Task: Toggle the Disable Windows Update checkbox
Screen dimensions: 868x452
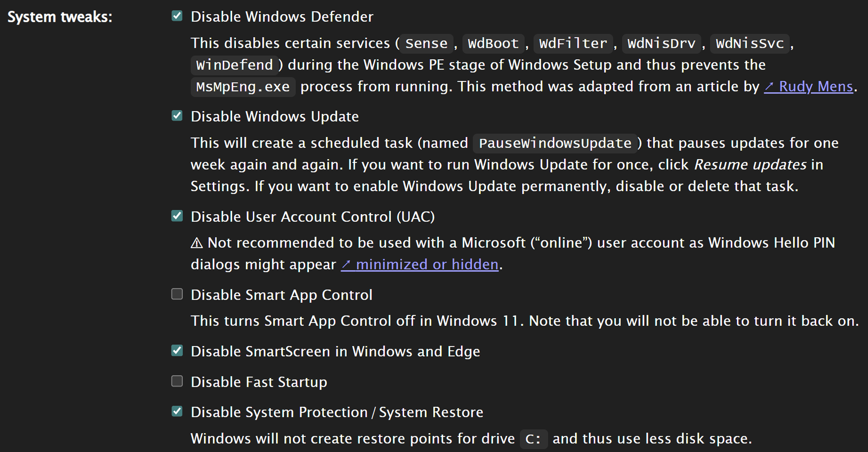Action: 177,116
